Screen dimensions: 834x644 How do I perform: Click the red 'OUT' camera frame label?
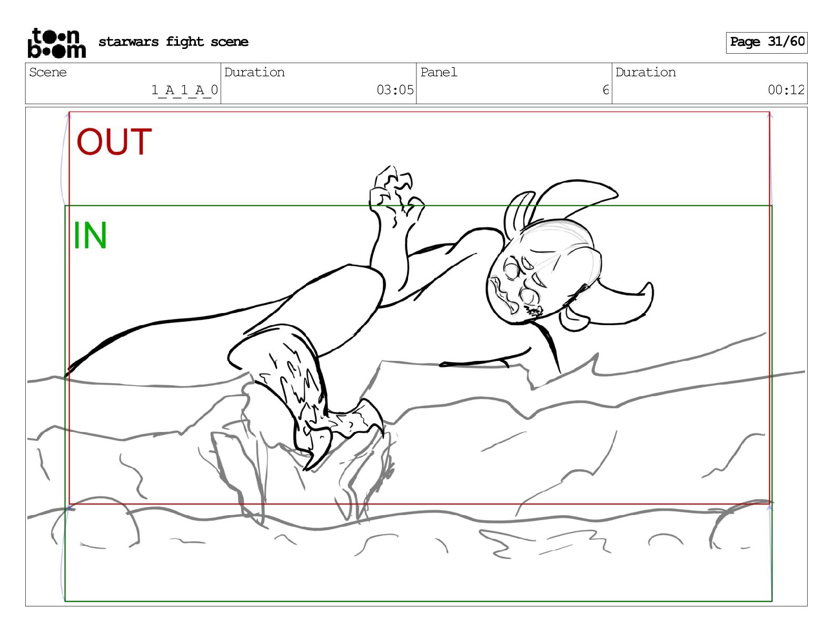pos(114,142)
